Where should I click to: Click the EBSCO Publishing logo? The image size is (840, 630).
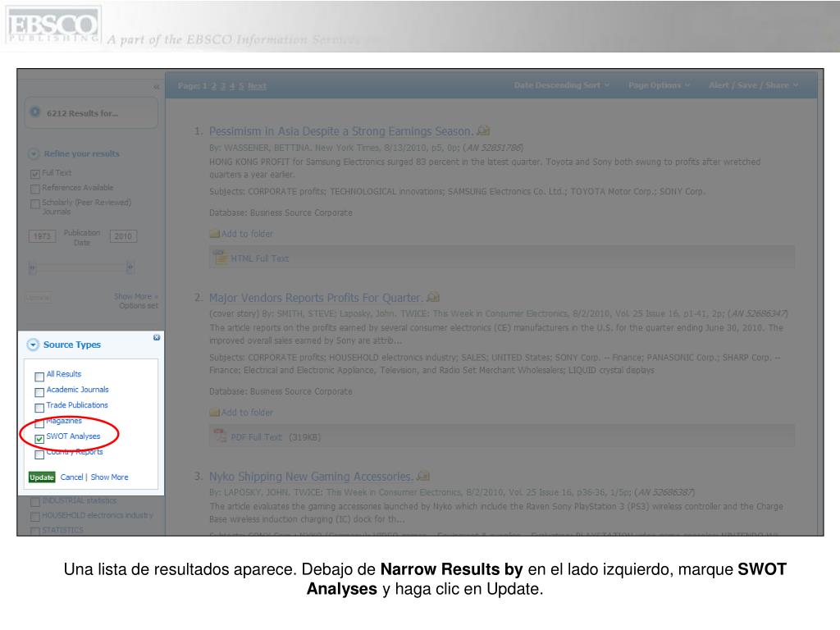point(52,25)
